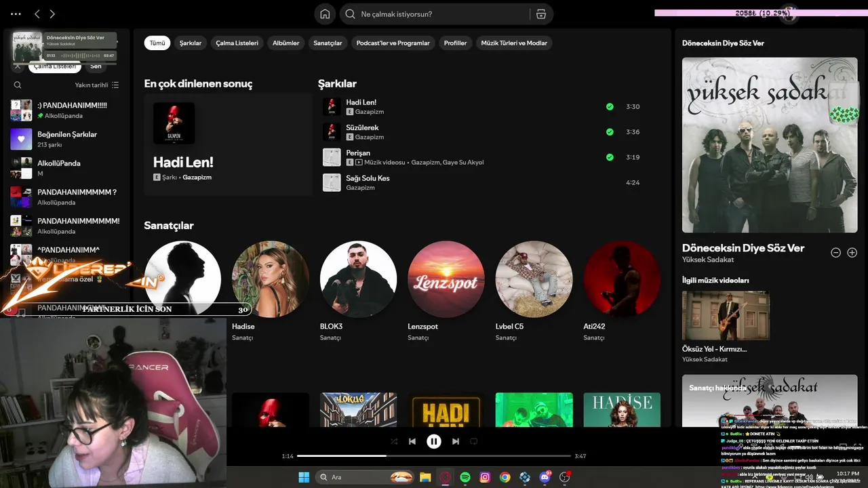The image size is (868, 488).
Task: Select the Albümler filter chip
Action: pyautogui.click(x=286, y=43)
